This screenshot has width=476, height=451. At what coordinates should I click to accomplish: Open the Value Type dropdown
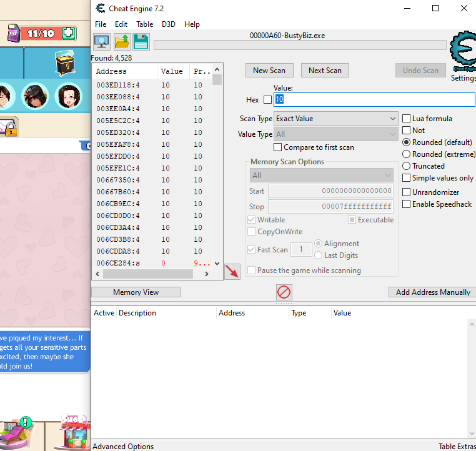[335, 134]
